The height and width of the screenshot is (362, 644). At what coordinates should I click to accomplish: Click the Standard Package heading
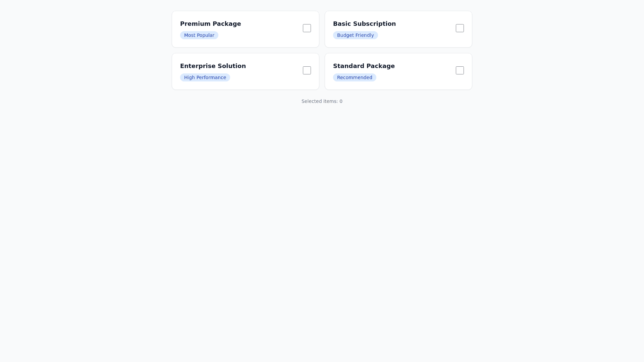click(x=364, y=66)
